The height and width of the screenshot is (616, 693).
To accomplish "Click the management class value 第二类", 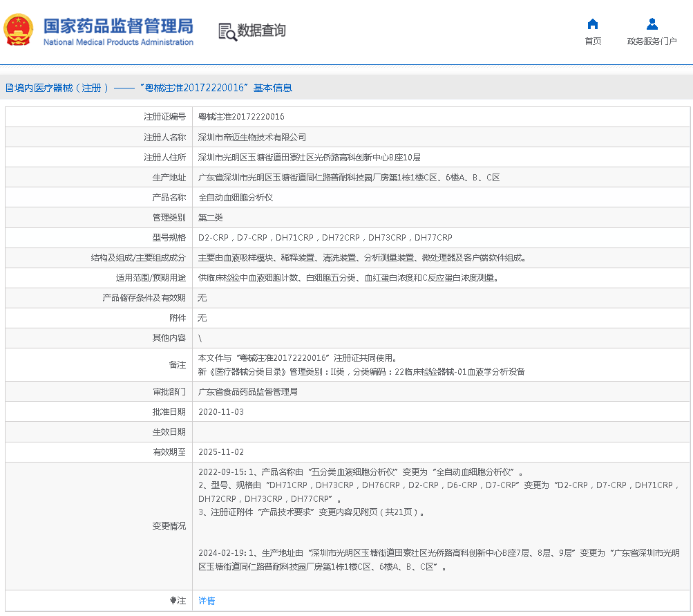I will 210,217.
